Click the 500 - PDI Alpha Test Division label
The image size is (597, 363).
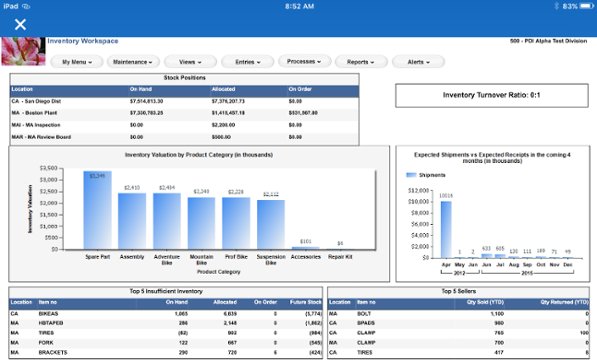(548, 41)
